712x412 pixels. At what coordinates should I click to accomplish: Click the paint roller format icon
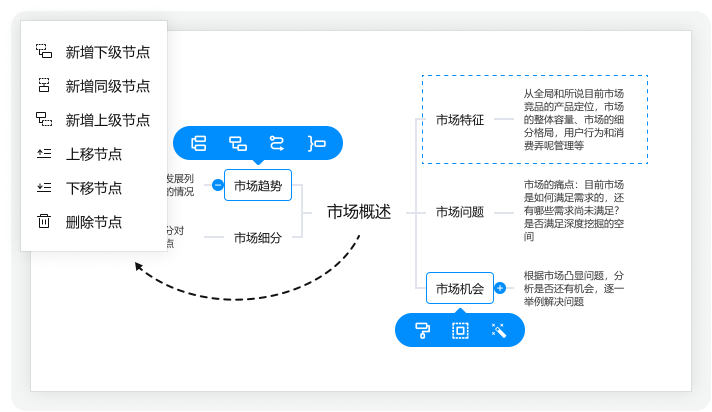pos(423,330)
